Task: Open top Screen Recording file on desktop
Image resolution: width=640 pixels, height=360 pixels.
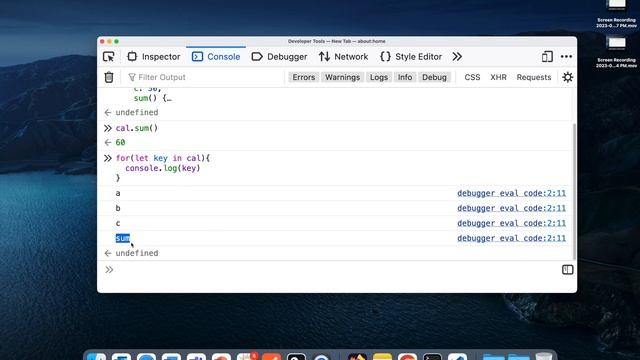Action: coord(616,13)
